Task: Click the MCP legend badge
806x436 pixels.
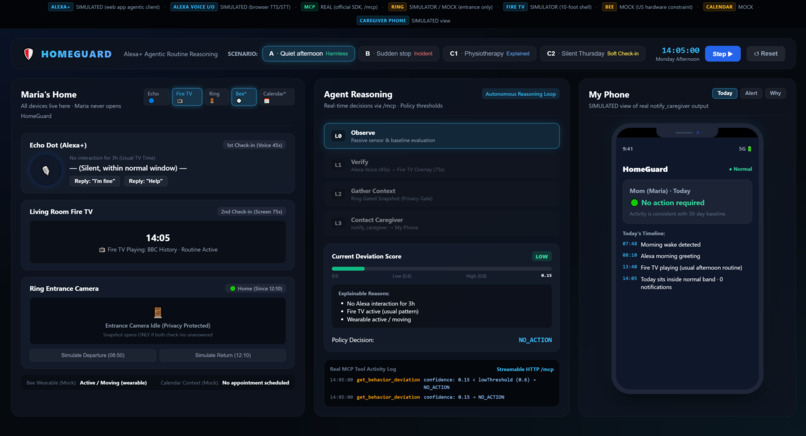Action: pos(309,7)
